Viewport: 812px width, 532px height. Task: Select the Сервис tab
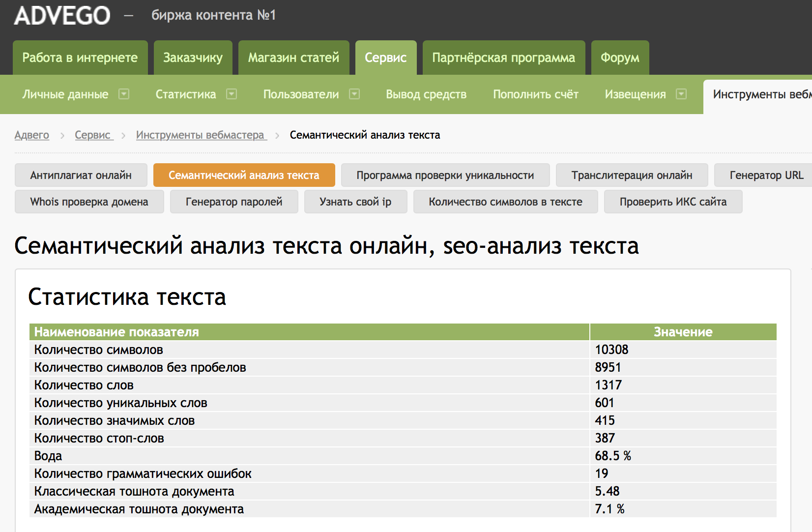point(386,58)
